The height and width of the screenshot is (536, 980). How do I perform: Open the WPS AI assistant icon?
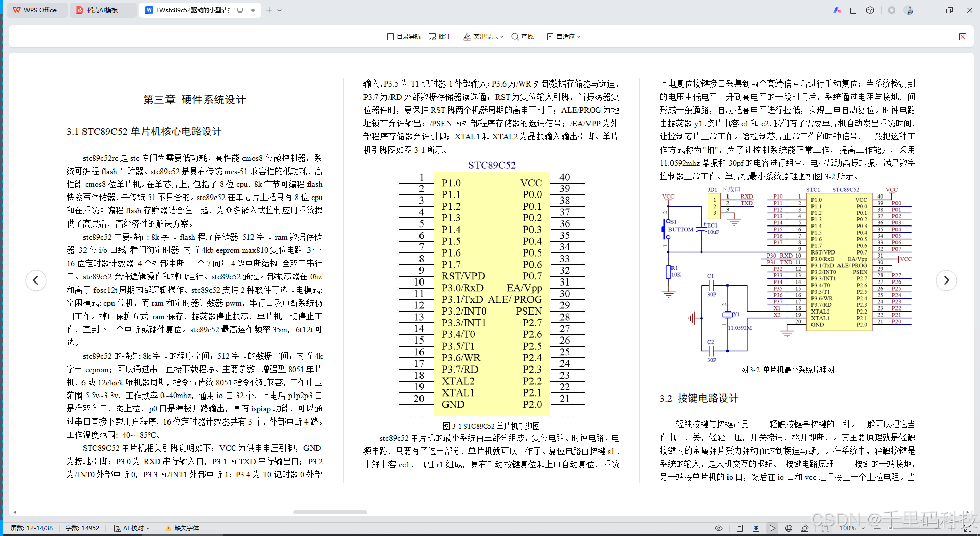click(837, 10)
